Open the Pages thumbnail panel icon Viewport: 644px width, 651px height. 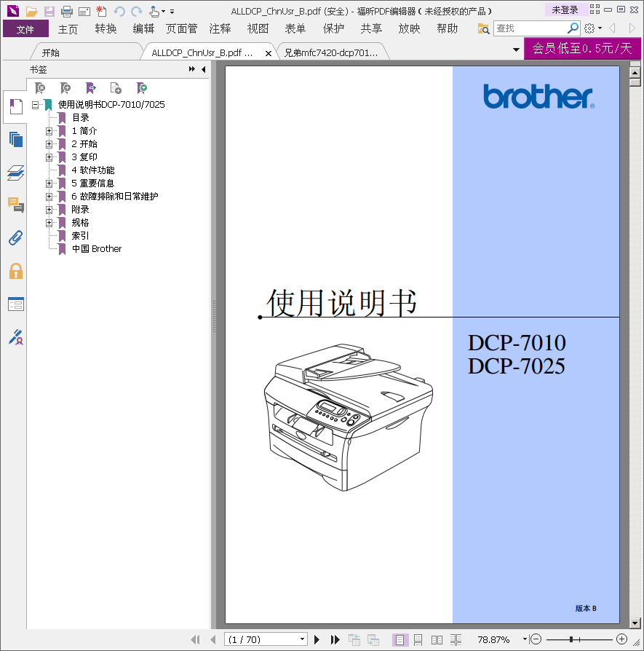pyautogui.click(x=16, y=140)
